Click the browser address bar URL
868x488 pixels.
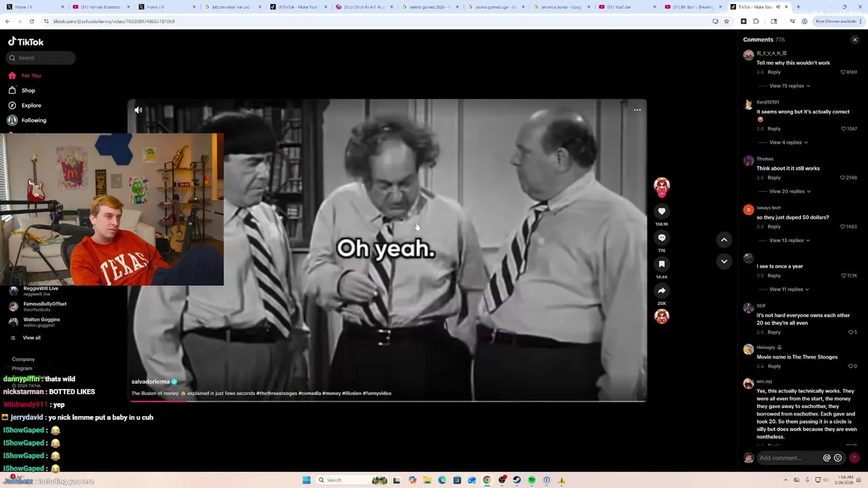coord(114,21)
